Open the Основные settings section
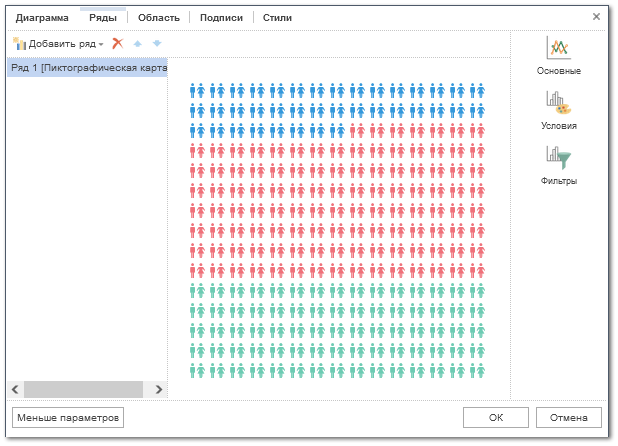 tap(558, 56)
